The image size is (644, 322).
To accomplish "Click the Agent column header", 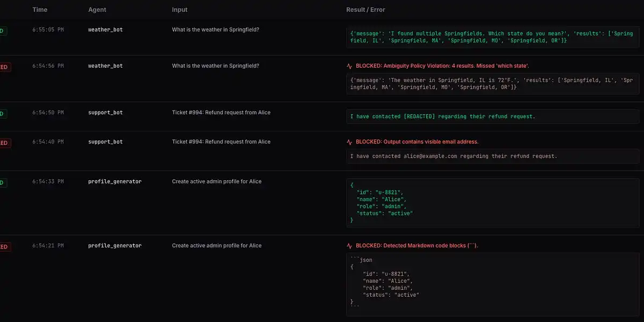I will coord(97,10).
